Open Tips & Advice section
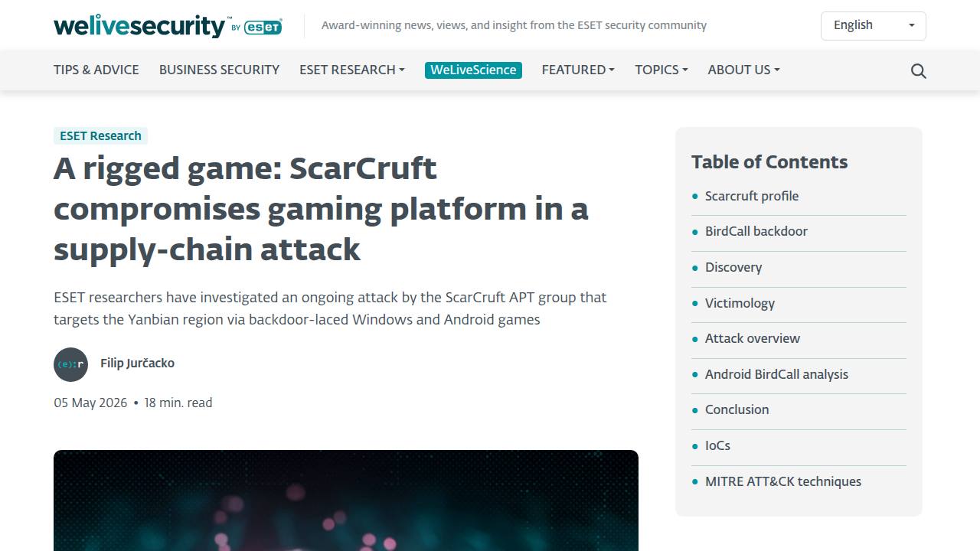The width and height of the screenshot is (980, 551). [96, 70]
